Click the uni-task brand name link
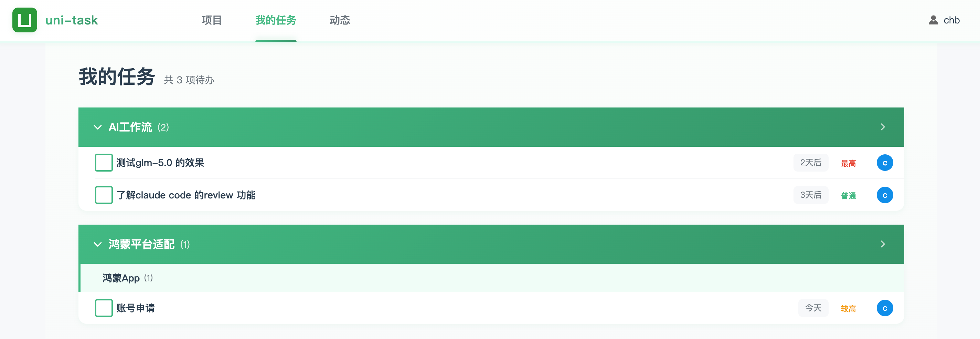The width and height of the screenshot is (980, 339). click(x=72, y=20)
